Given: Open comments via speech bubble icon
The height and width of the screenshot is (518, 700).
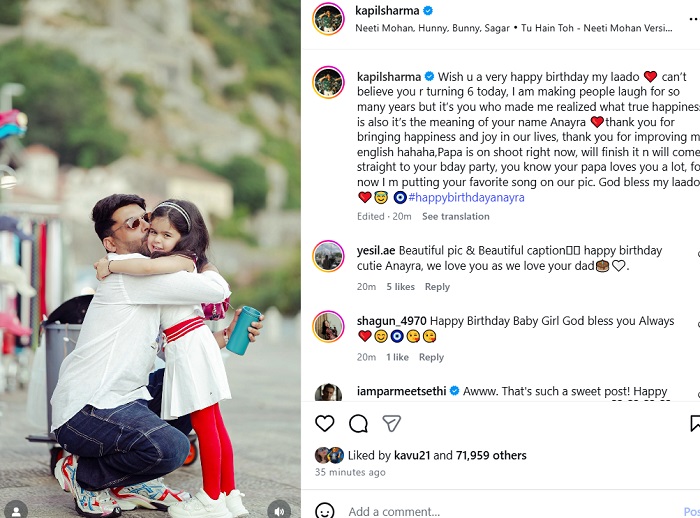Looking at the screenshot, I should 358,424.
